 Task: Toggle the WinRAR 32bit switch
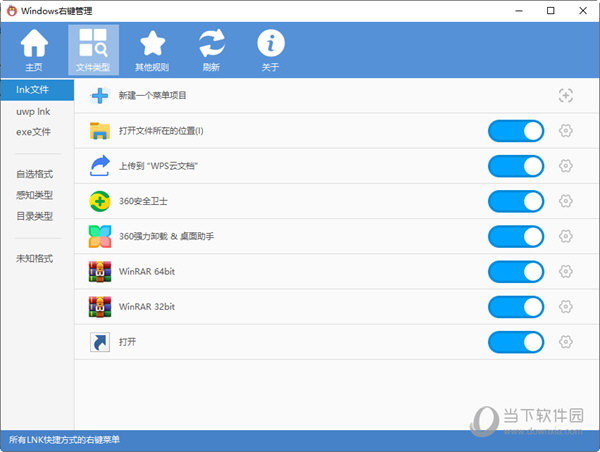(516, 307)
